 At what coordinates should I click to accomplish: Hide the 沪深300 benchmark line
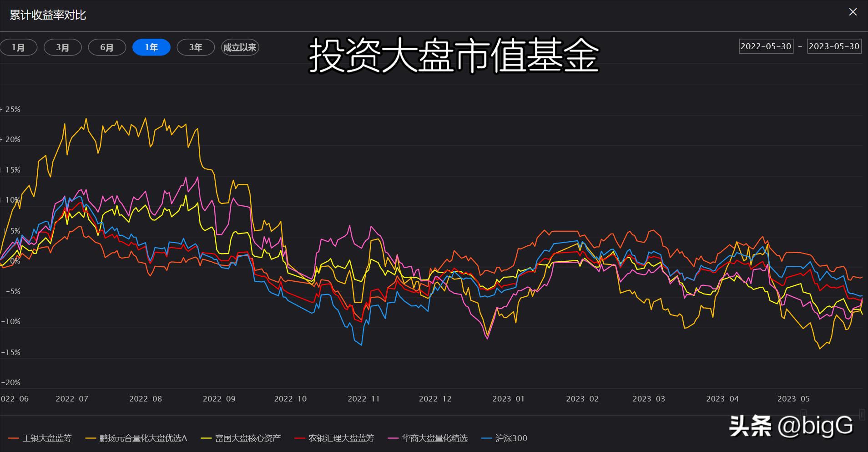(512, 438)
